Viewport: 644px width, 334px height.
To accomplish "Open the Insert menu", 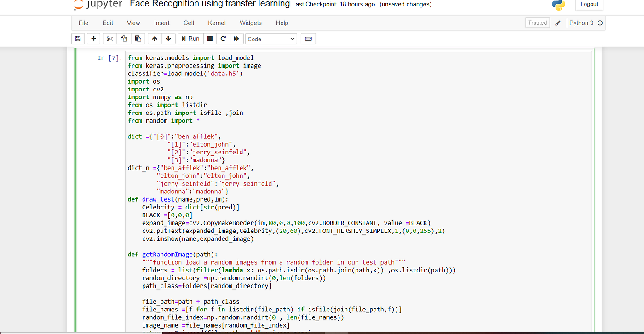I will [x=162, y=23].
